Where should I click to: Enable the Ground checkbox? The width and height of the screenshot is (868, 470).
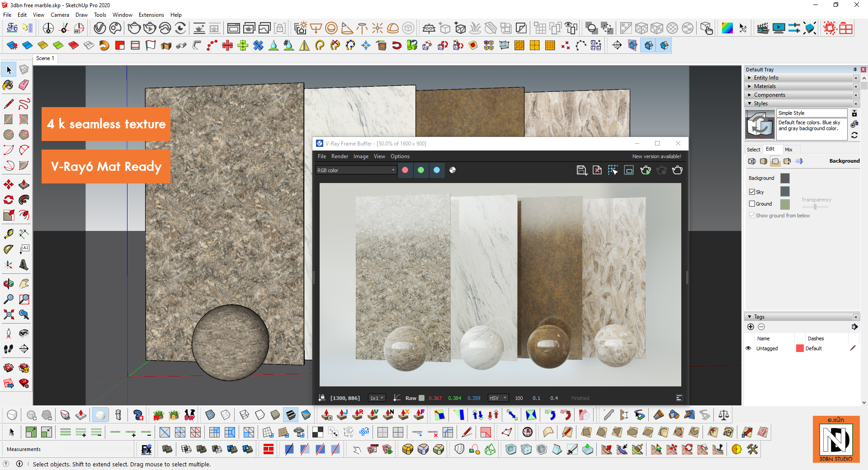tap(752, 204)
